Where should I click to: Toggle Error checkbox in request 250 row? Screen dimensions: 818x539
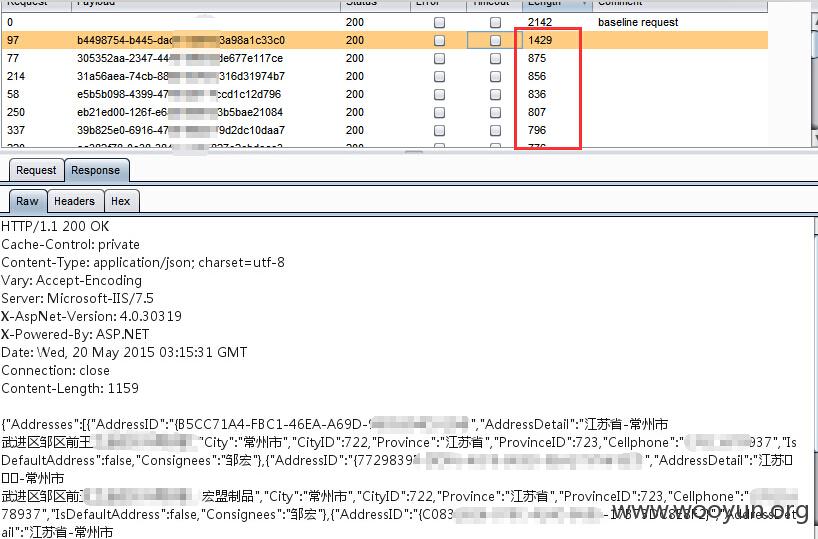tap(440, 112)
